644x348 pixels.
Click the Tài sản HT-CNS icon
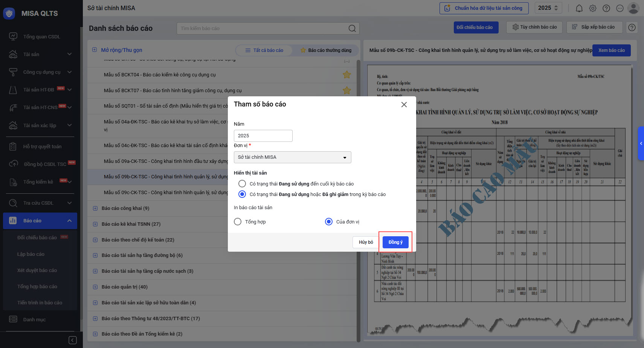13,107
